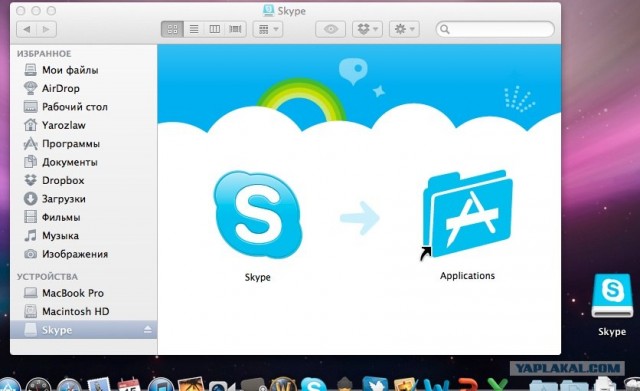Select the Applications folder shortcut

[467, 214]
